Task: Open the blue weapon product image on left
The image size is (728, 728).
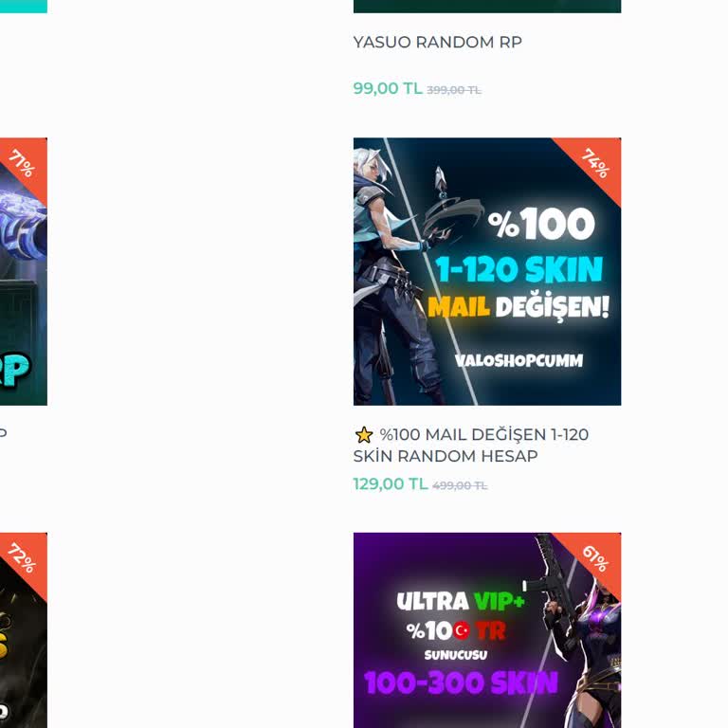Action: coord(23,272)
